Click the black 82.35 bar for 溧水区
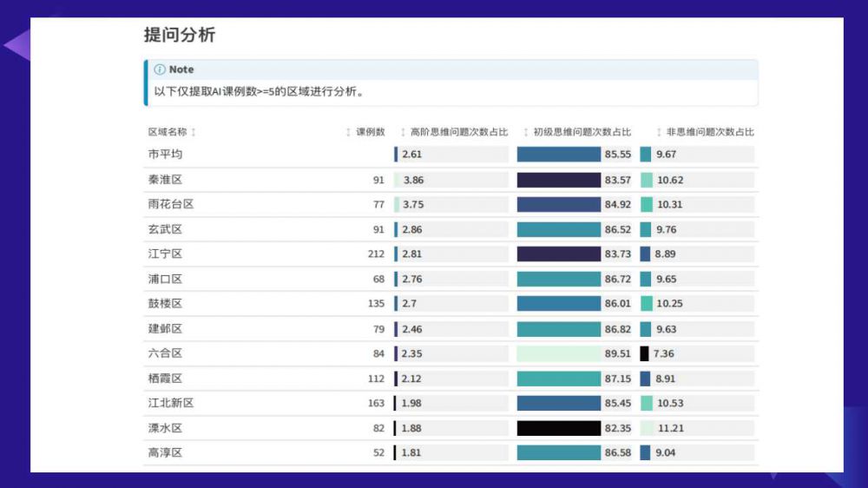The image size is (868, 488). 558,428
